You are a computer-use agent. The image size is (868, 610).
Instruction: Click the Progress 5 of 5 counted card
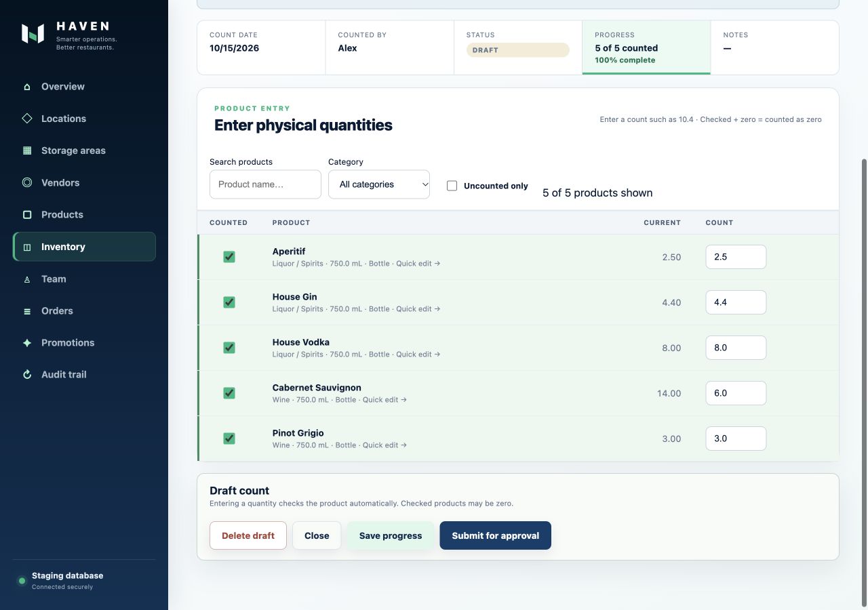pyautogui.click(x=646, y=47)
